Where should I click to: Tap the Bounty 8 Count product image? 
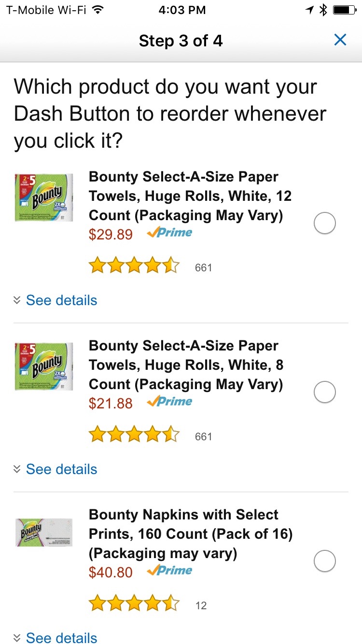tap(44, 366)
